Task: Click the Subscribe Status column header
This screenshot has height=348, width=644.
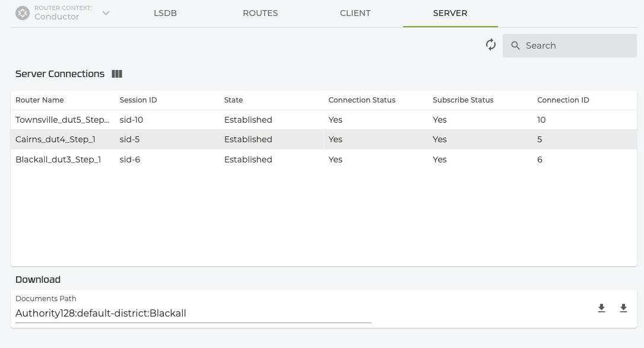Action: 463,100
